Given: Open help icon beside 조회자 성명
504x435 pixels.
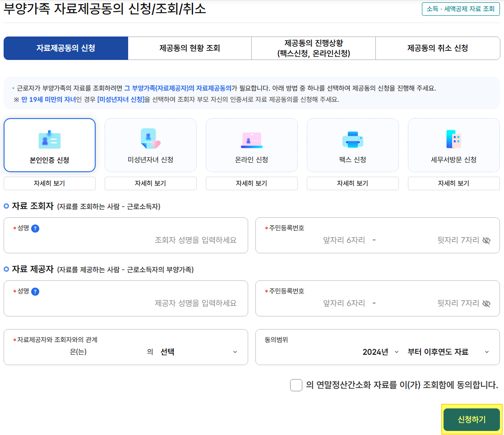Looking at the screenshot, I should click(x=35, y=229).
